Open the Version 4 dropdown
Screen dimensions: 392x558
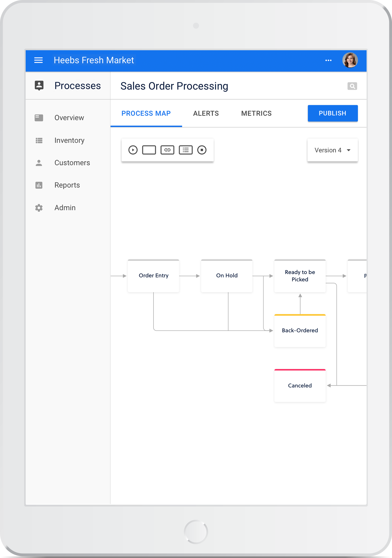point(332,150)
